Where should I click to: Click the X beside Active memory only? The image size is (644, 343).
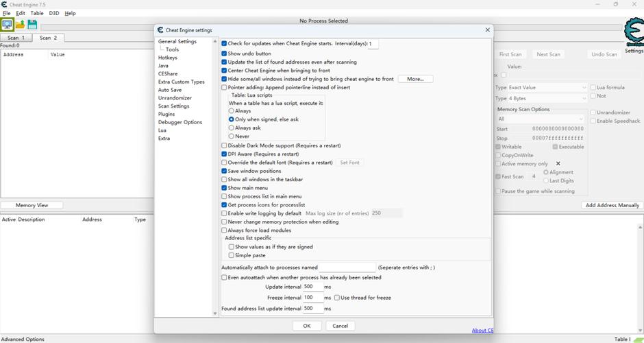[558, 164]
